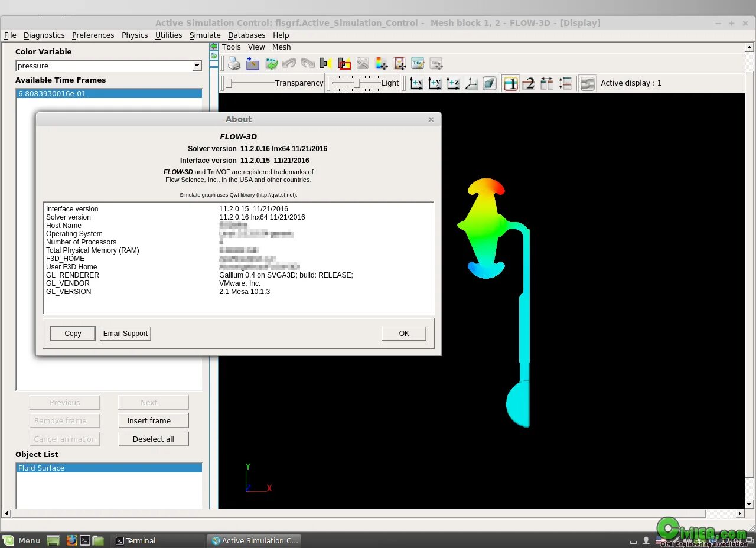Set view to +Z axis
Image resolution: width=756 pixels, height=548 pixels.
[453, 83]
